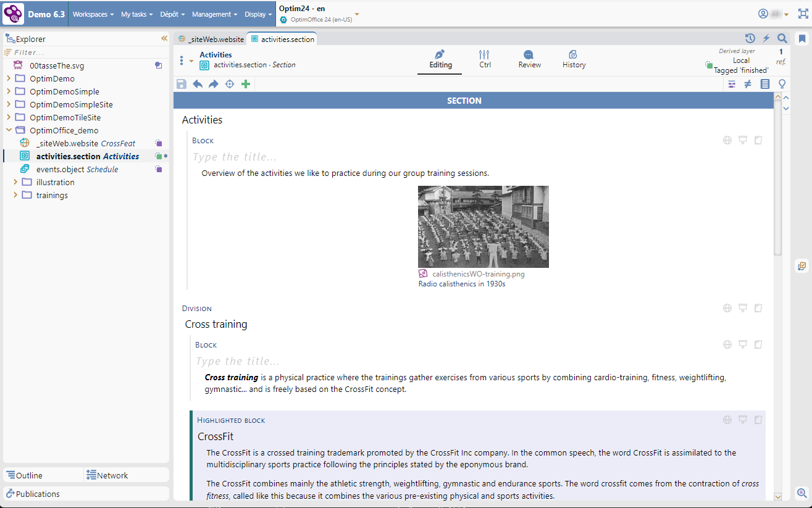The width and height of the screenshot is (812, 508).
Task: Open the Review view
Action: [529, 59]
